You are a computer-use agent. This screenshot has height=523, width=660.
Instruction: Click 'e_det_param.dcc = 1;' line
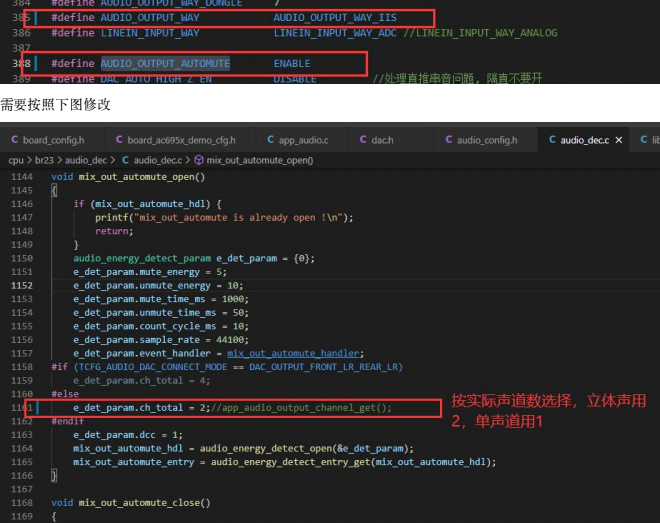tap(128, 435)
